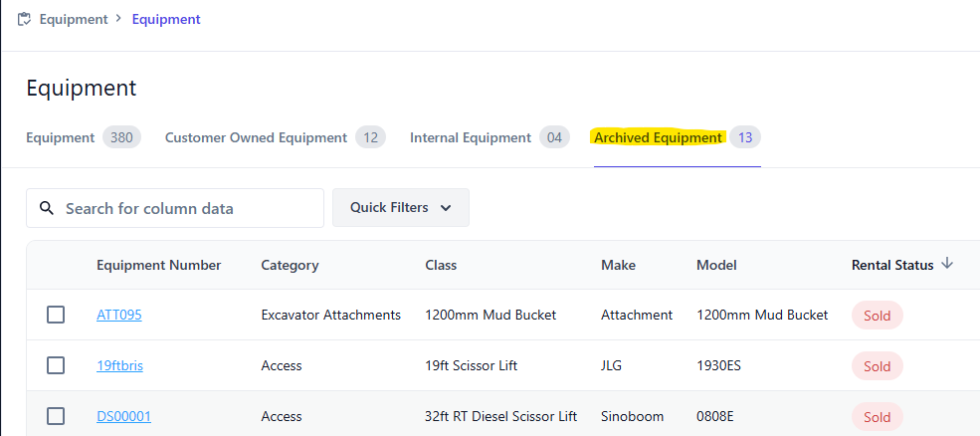
Task: Open the ATT095 equipment link
Action: pos(119,316)
